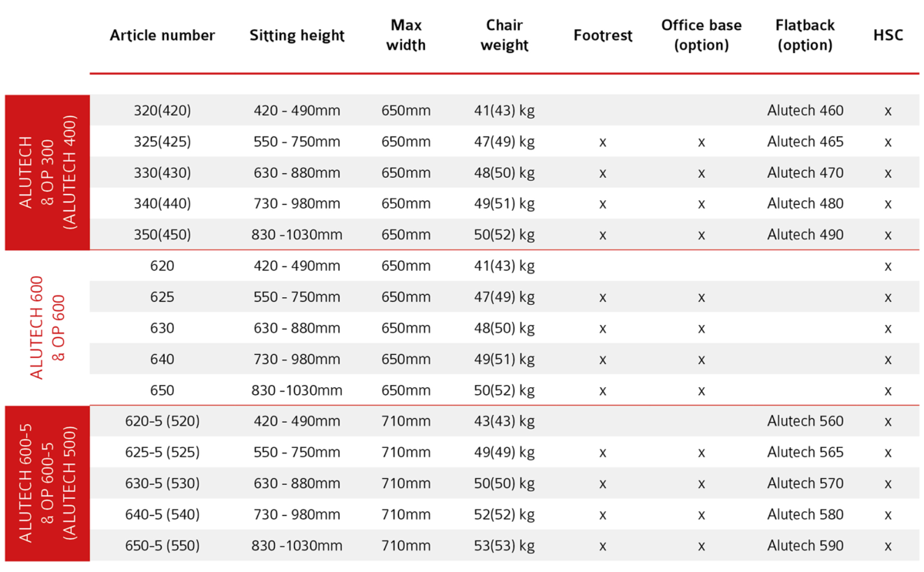The width and height of the screenshot is (924, 572).
Task: Select the Flatback (option) header
Action: pos(805,35)
